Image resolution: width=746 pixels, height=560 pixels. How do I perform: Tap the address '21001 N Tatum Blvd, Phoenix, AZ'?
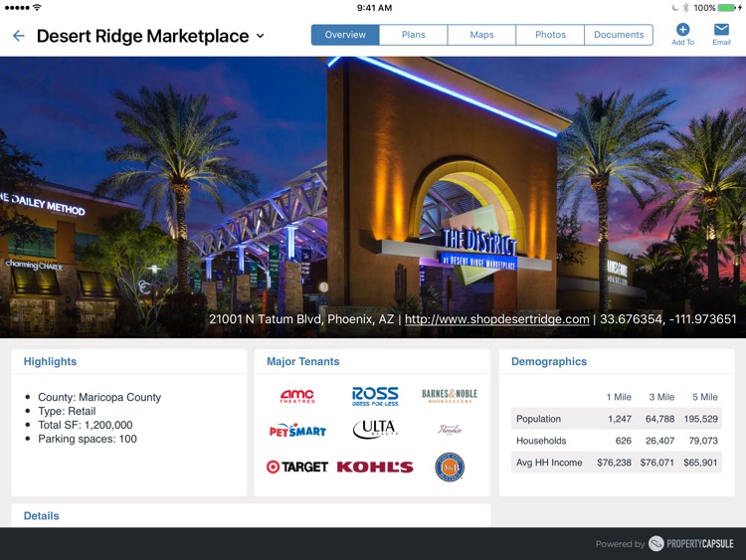301,319
